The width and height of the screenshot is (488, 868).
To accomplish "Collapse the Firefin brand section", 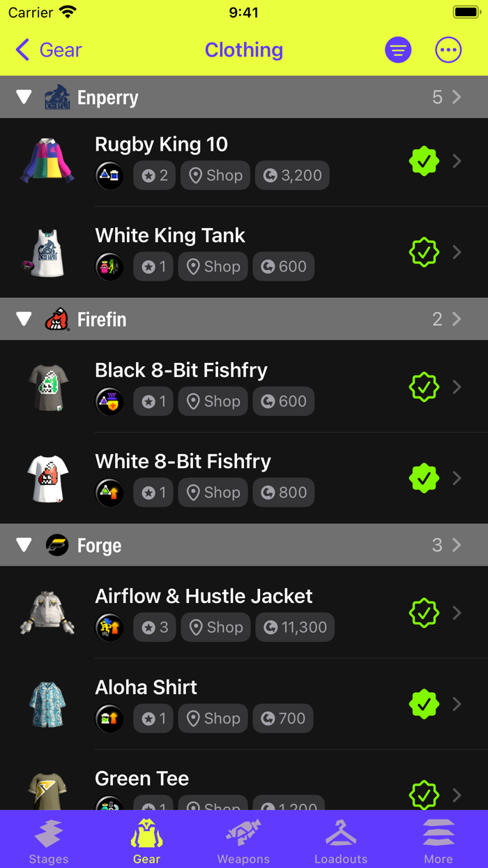I will 24,319.
